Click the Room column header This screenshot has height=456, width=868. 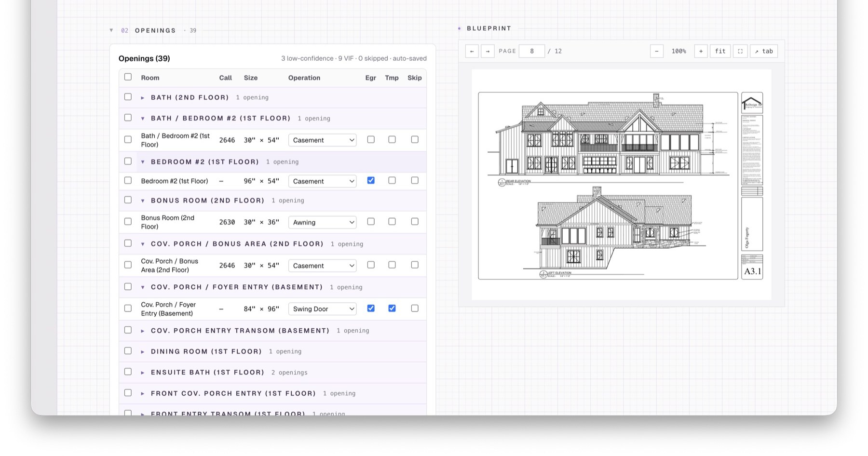tap(150, 78)
